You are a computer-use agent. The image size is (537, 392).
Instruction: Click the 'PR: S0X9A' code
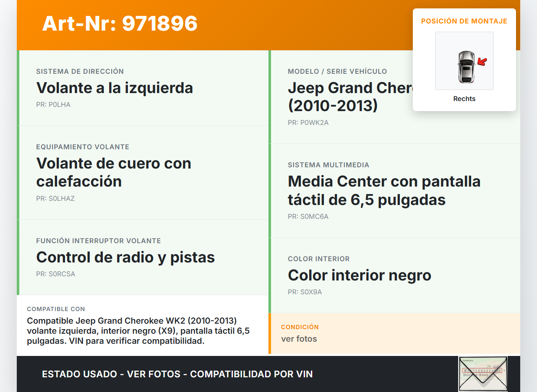305,292
